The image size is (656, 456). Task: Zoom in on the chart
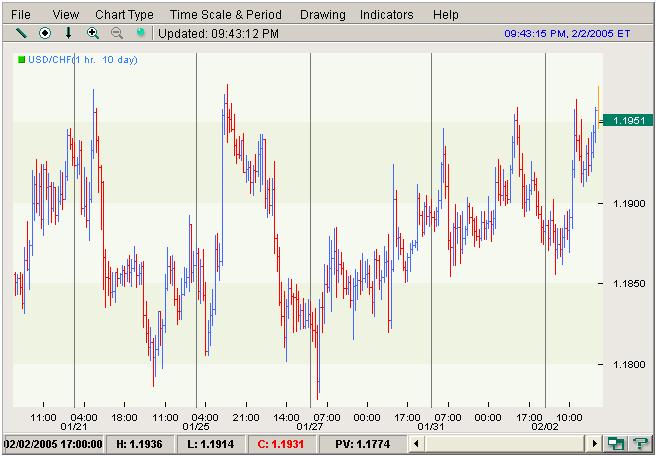92,33
